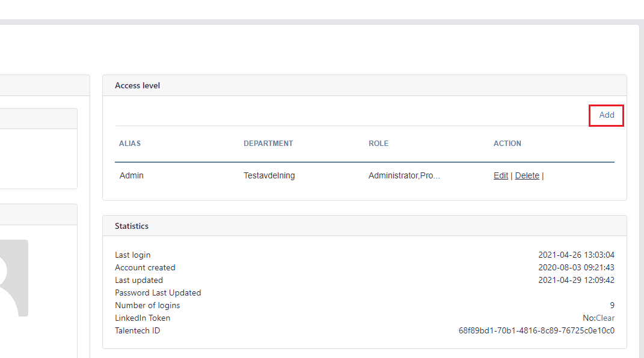Screen dimensions: 644x358
Task: Click the Access level panel header
Action: (365, 86)
